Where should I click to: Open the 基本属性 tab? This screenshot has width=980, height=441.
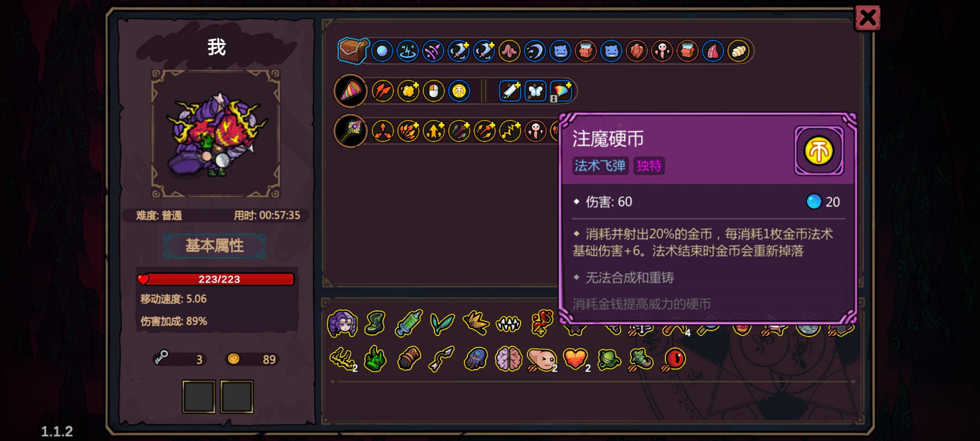215,246
